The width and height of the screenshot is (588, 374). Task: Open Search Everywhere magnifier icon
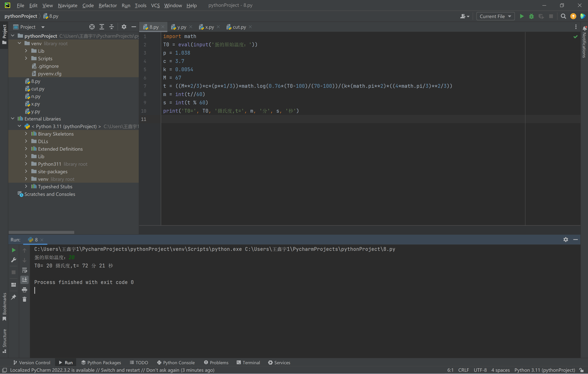pyautogui.click(x=563, y=16)
